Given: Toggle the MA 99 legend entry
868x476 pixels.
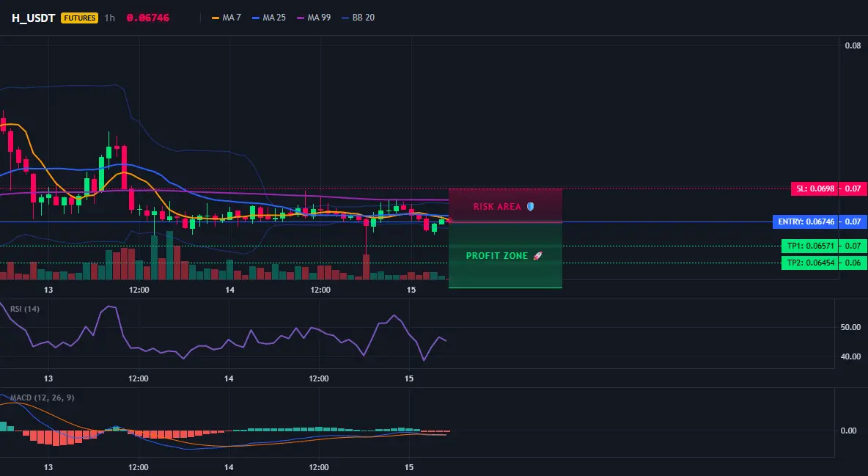Looking at the screenshot, I should 314,18.
